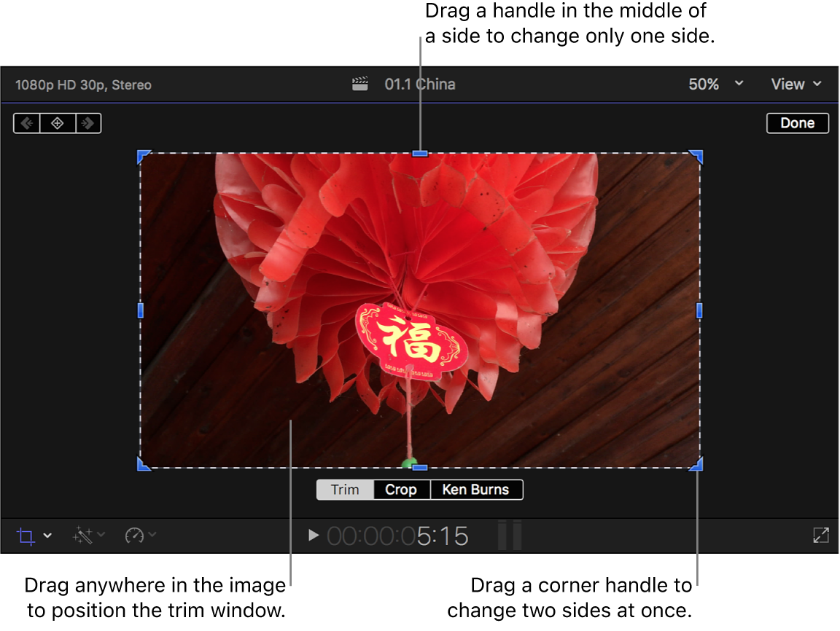Click the 01.1 China clip title
This screenshot has height=631, width=840.
420,84
